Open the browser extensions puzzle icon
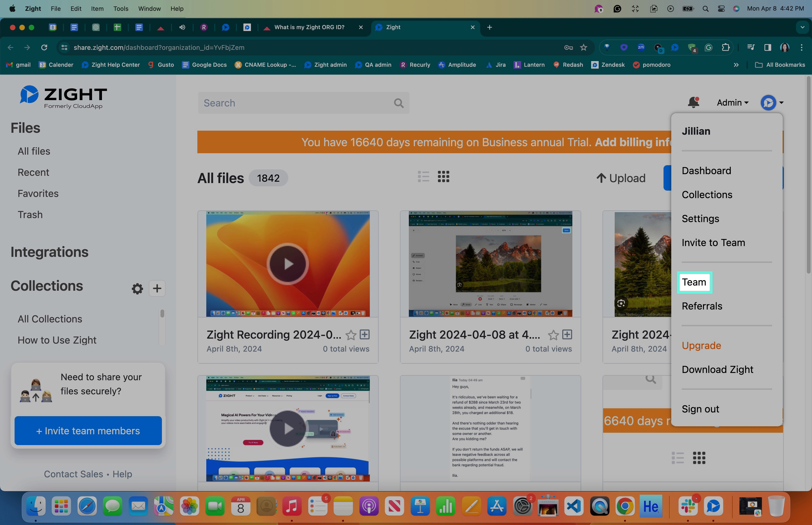 click(x=726, y=47)
